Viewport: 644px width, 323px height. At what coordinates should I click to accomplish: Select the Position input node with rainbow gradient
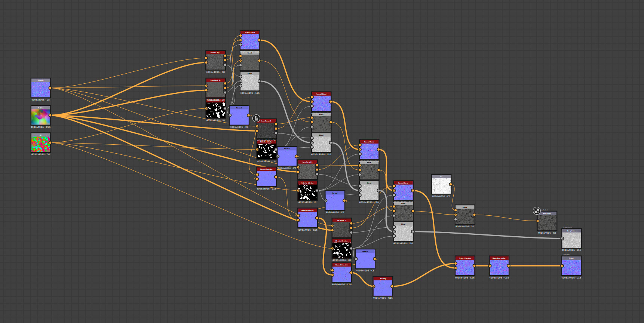(x=41, y=116)
